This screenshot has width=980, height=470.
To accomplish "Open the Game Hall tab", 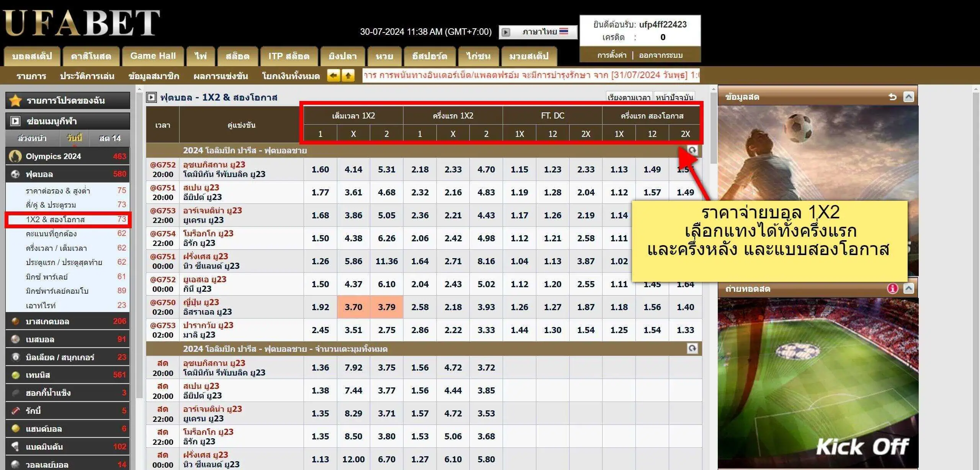I will (x=153, y=56).
